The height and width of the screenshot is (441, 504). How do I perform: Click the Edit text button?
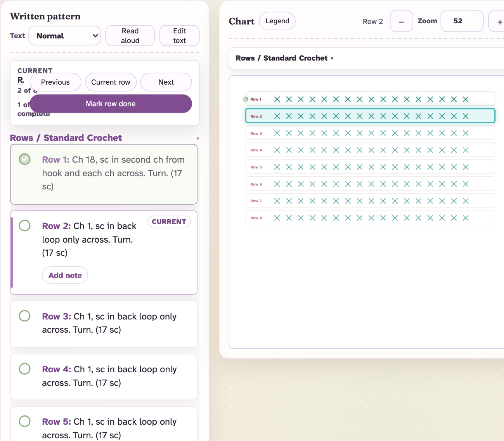click(x=180, y=36)
